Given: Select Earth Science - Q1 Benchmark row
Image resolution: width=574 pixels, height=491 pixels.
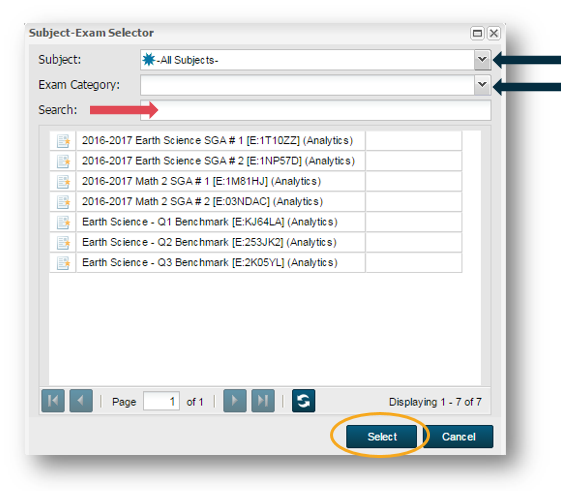Looking at the screenshot, I should tap(256, 222).
